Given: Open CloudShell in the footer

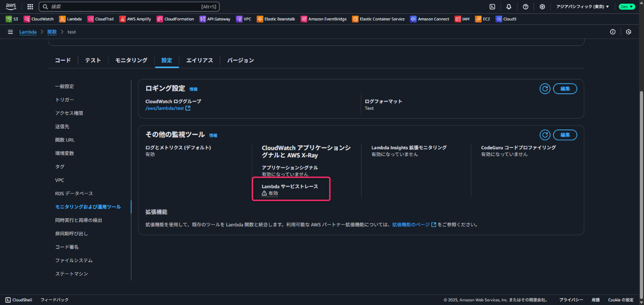Looking at the screenshot, I should click(19, 300).
